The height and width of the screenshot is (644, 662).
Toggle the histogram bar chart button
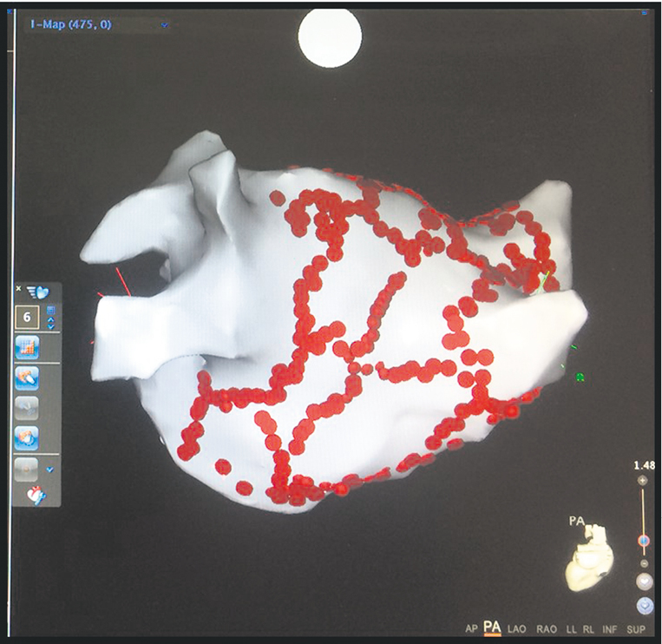tap(27, 349)
